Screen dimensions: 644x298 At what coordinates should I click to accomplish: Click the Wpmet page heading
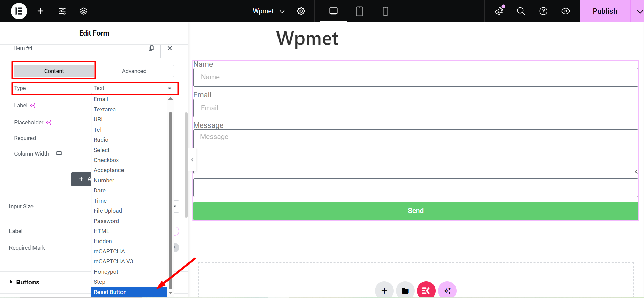[307, 38]
